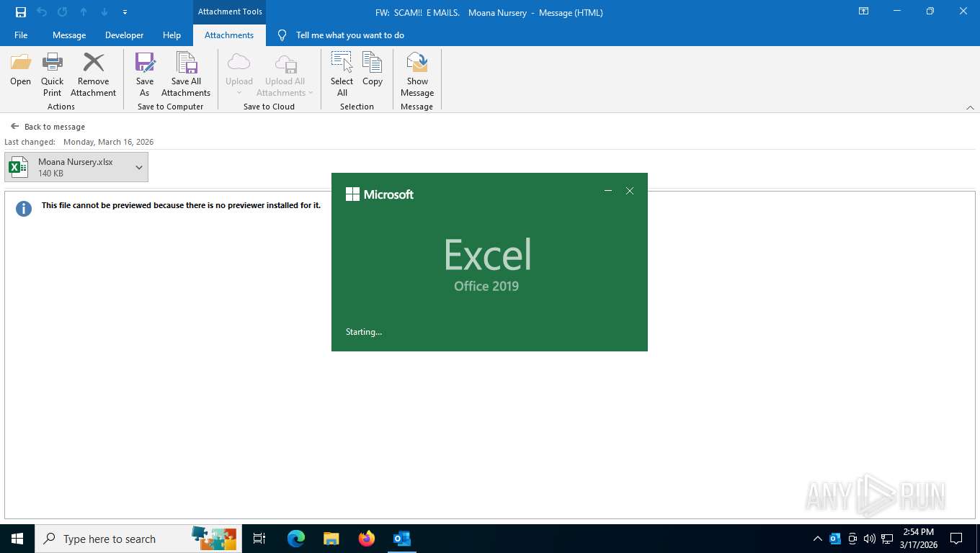This screenshot has height=553, width=980.
Task: Minimize the Excel splash screen
Action: [x=608, y=191]
